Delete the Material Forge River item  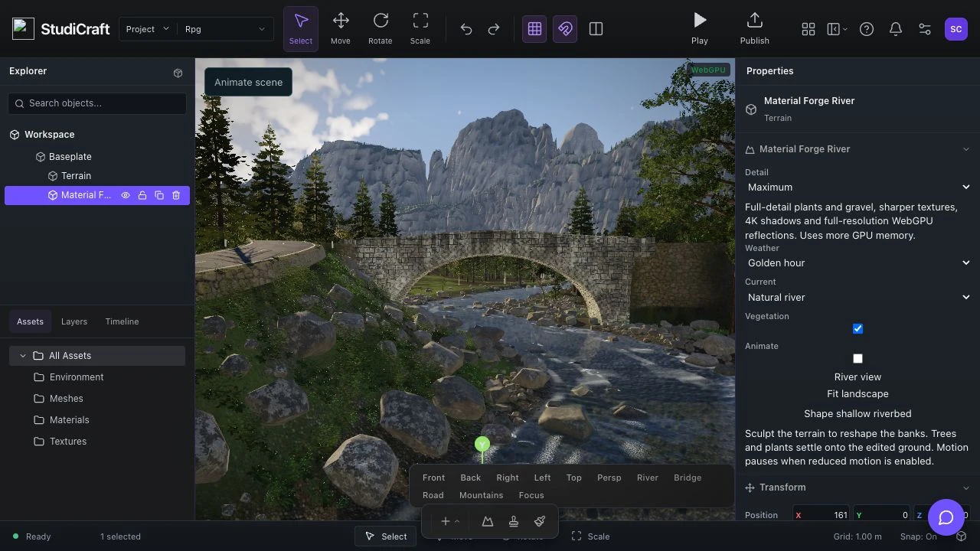(176, 195)
